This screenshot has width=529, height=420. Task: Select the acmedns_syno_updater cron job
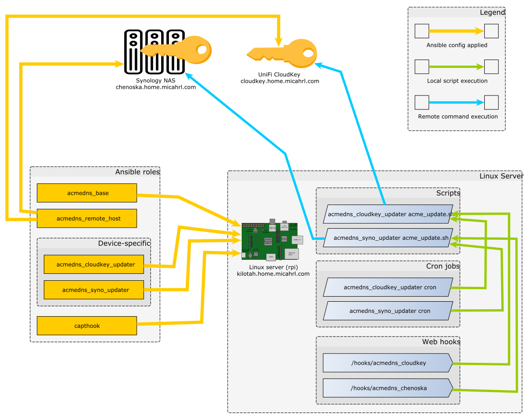387,311
